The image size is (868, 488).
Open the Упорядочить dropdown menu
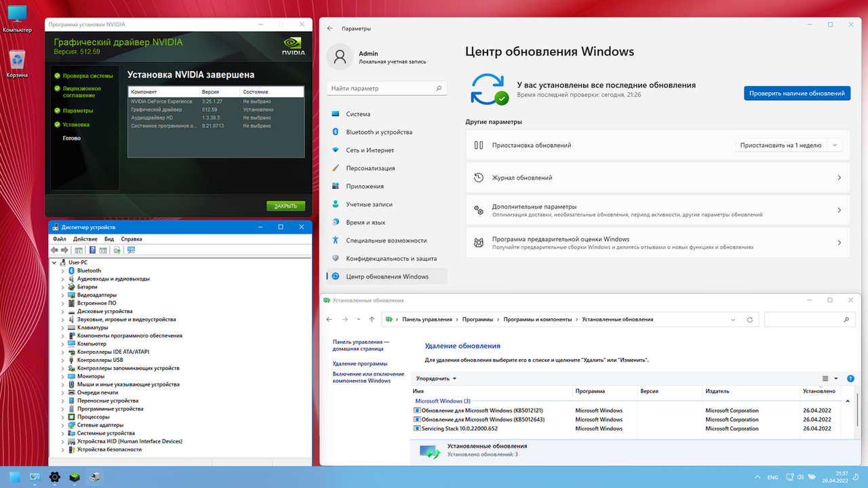point(436,379)
